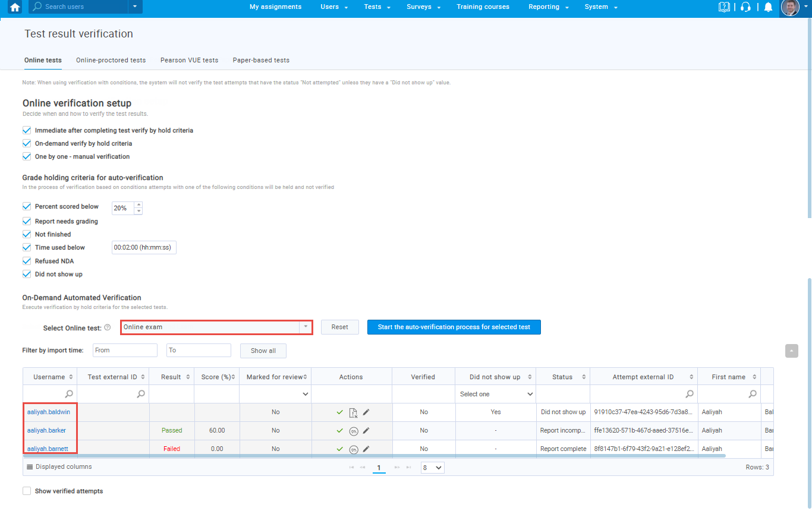Click the report document icon for aaliyah.baldwin
The height and width of the screenshot is (514, 812).
[353, 412]
